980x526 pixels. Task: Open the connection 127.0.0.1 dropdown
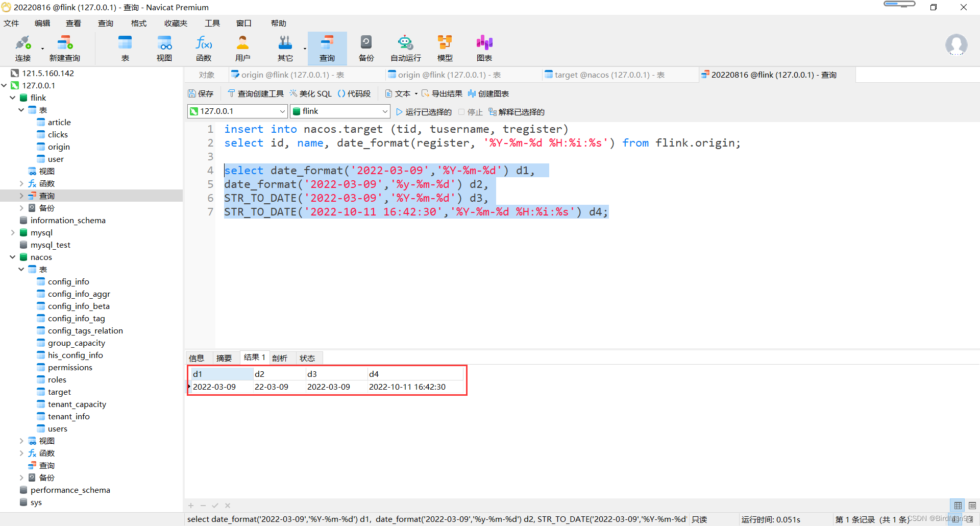click(x=282, y=111)
